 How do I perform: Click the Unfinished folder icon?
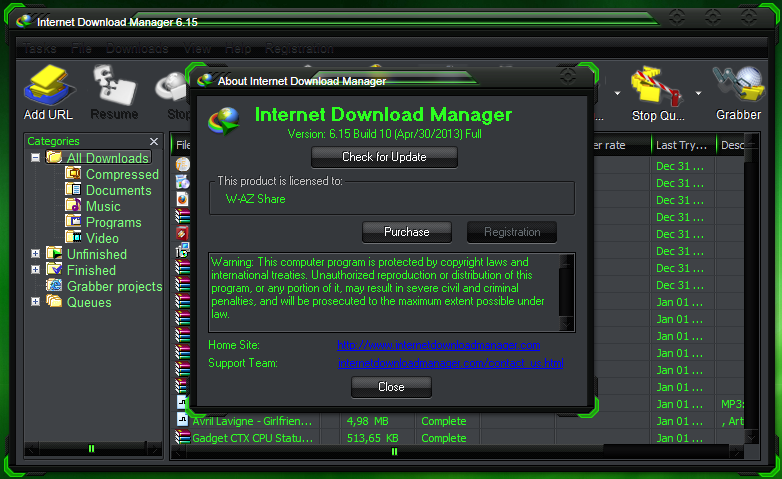[54, 253]
